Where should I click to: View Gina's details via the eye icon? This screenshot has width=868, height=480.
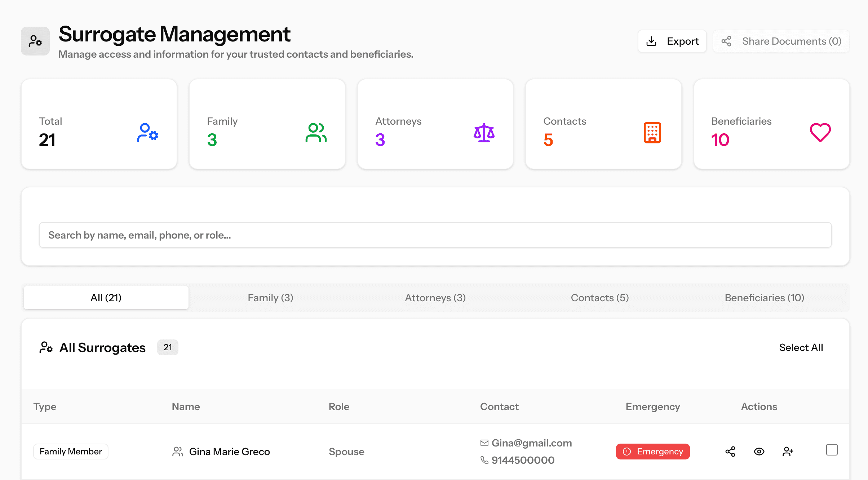(x=759, y=451)
